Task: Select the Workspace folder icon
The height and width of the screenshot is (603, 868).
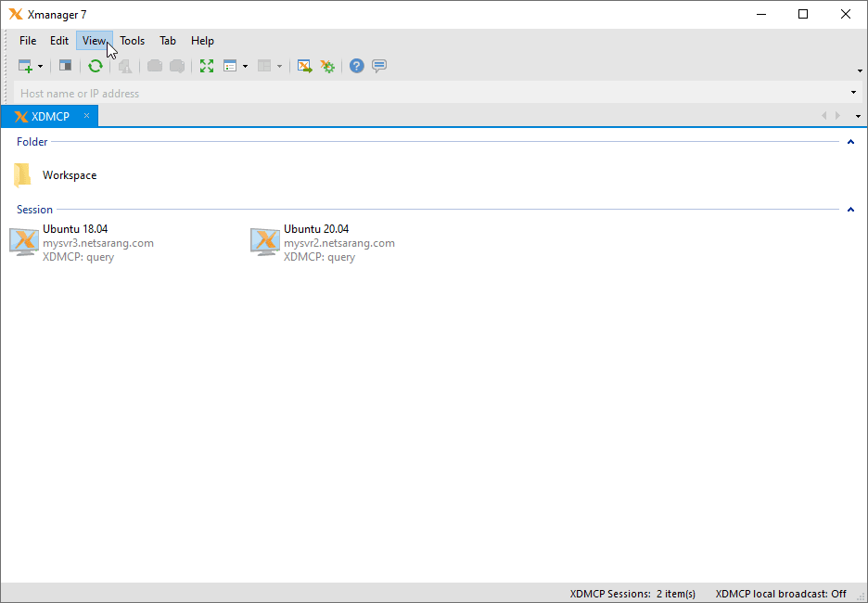Action: [x=22, y=175]
